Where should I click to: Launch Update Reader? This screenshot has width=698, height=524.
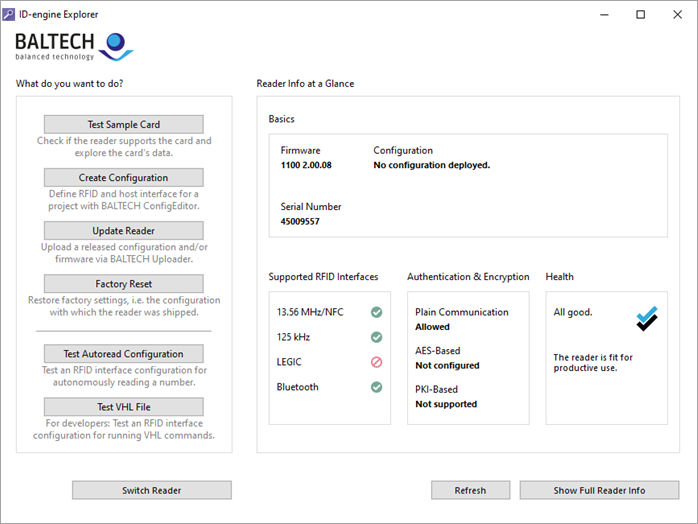coord(124,230)
